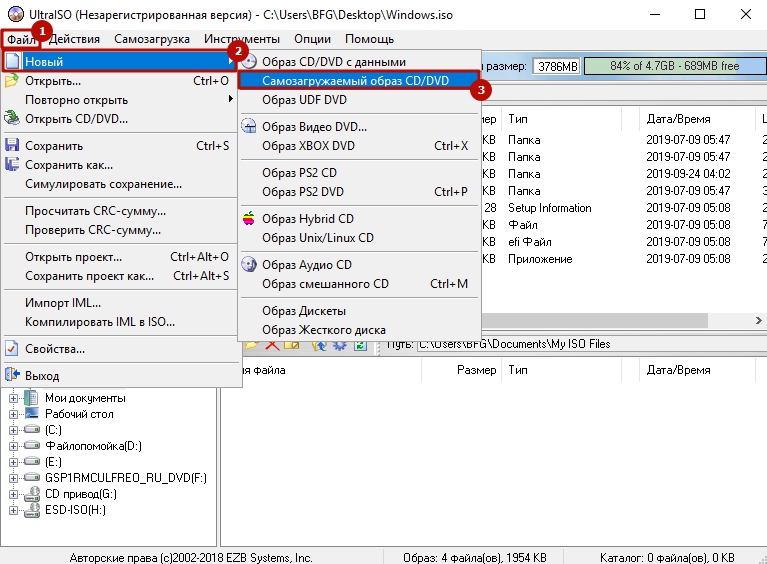Open the Действия menu

[x=74, y=39]
